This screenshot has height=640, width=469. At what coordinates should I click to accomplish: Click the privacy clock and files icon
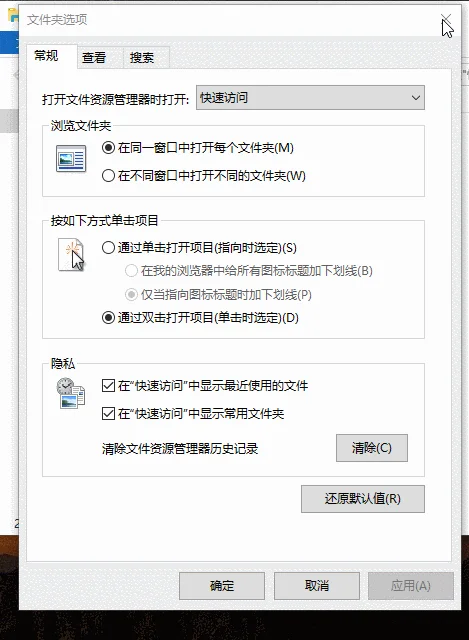[71, 393]
